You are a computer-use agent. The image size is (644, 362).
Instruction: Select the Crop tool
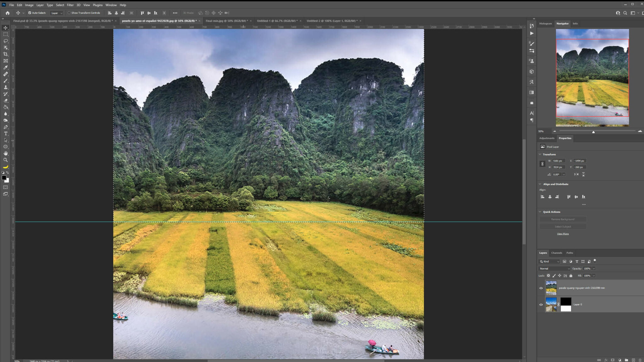pyautogui.click(x=5, y=54)
